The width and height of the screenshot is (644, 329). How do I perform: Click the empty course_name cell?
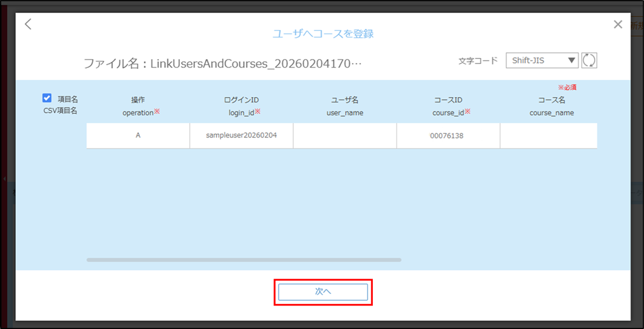[x=549, y=135]
